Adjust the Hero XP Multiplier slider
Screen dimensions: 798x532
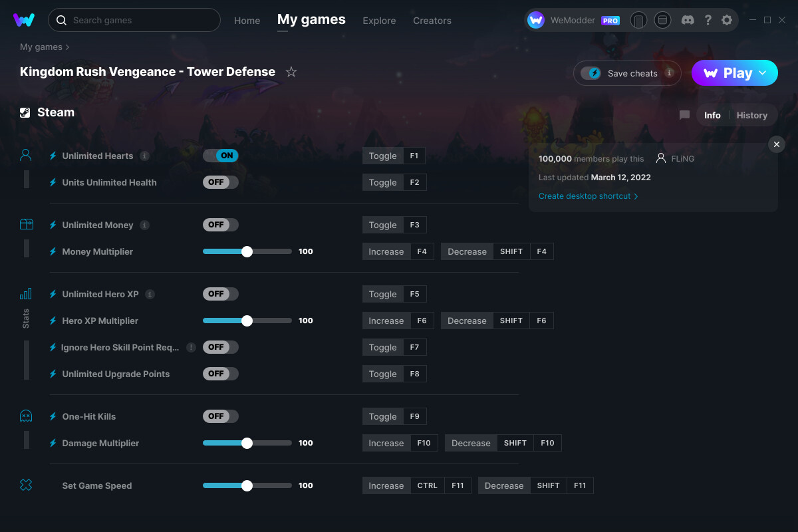[x=247, y=321]
